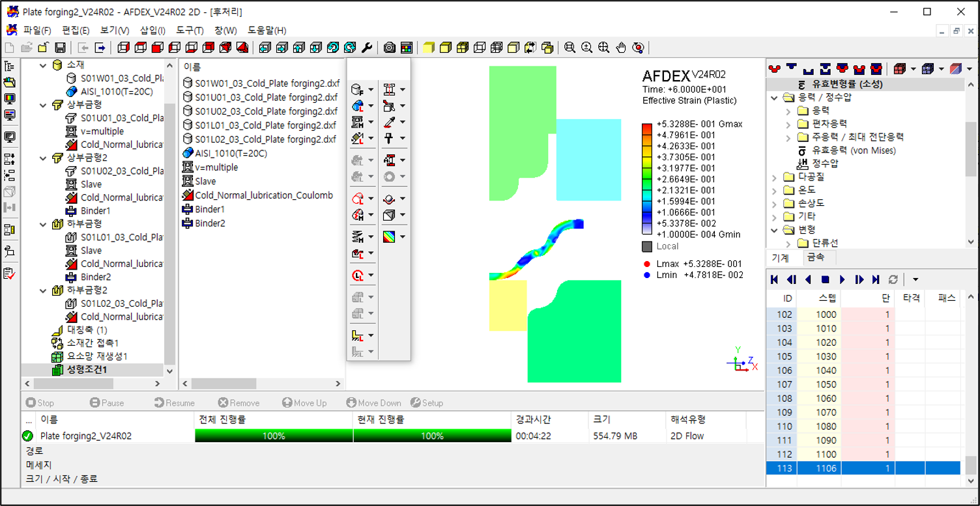The height and width of the screenshot is (506, 980).
Task: Open the 보기(V) menu
Action: point(115,31)
